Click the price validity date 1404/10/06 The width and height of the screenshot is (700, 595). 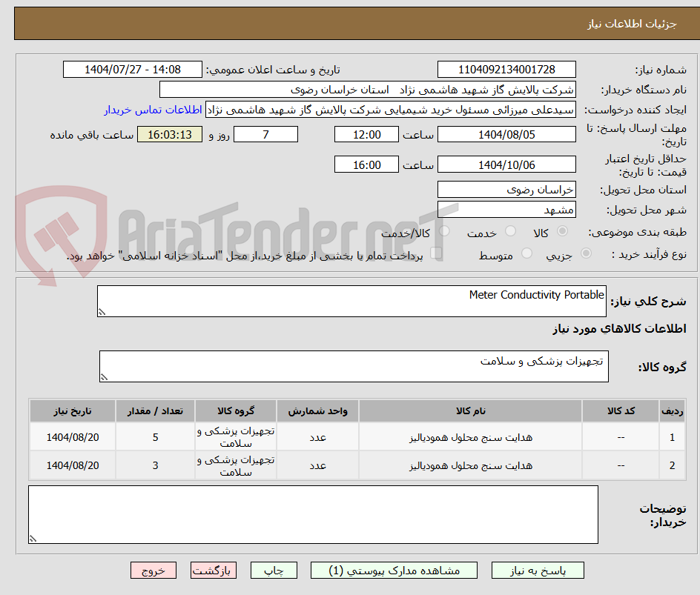[x=506, y=164]
